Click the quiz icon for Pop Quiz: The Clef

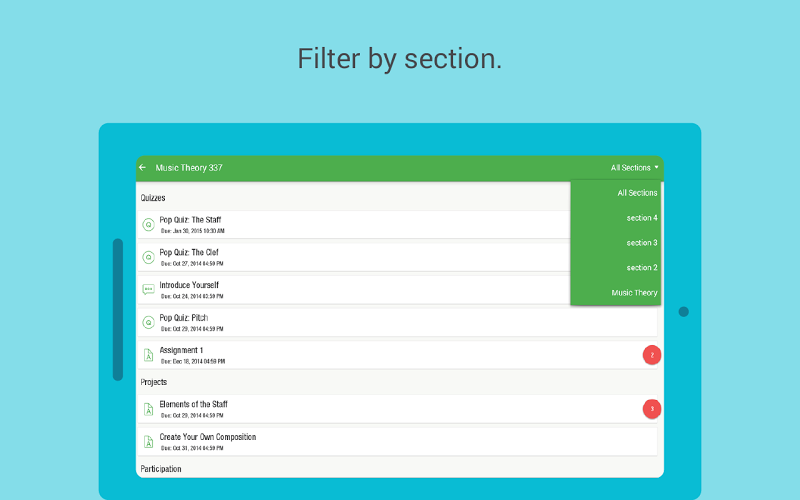pos(148,257)
